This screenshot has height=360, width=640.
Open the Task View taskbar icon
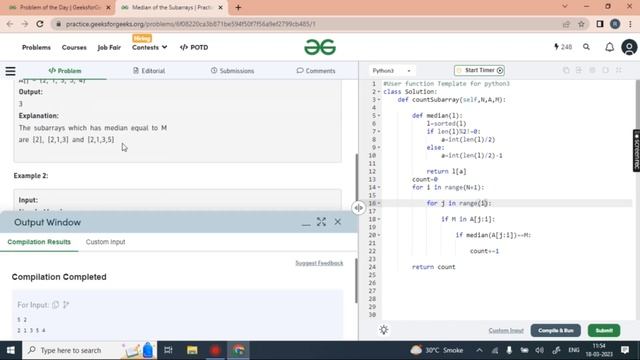click(x=168, y=350)
